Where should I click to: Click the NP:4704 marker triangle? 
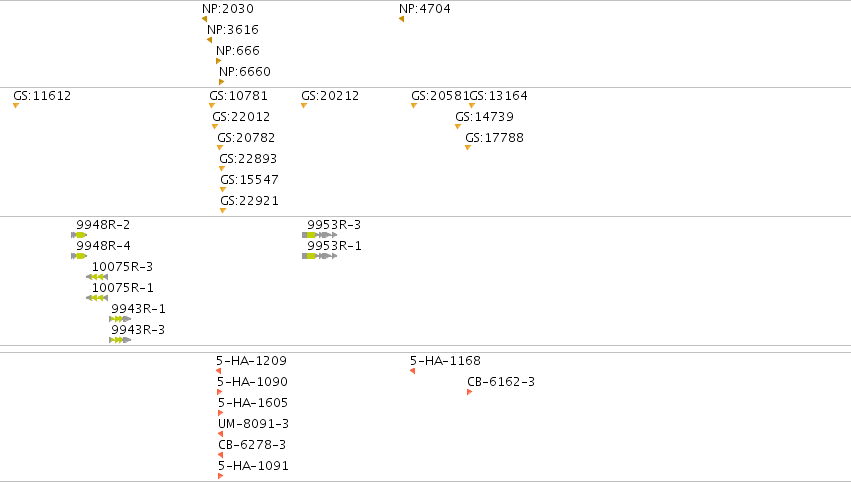tap(402, 19)
